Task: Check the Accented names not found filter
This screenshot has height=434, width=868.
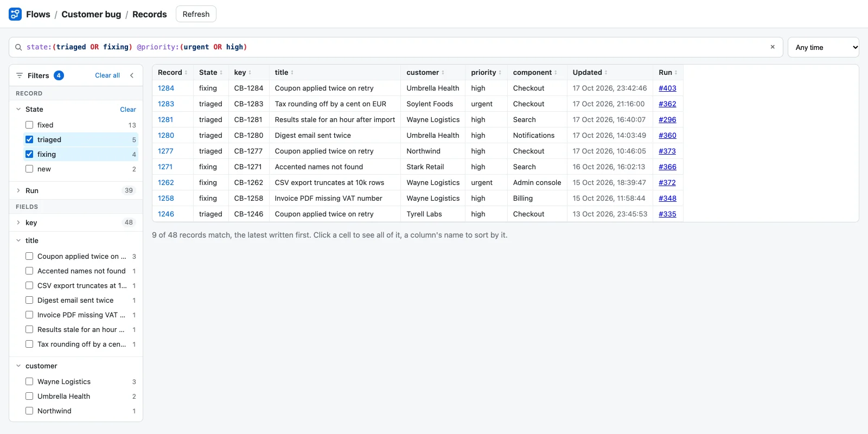Action: point(29,271)
